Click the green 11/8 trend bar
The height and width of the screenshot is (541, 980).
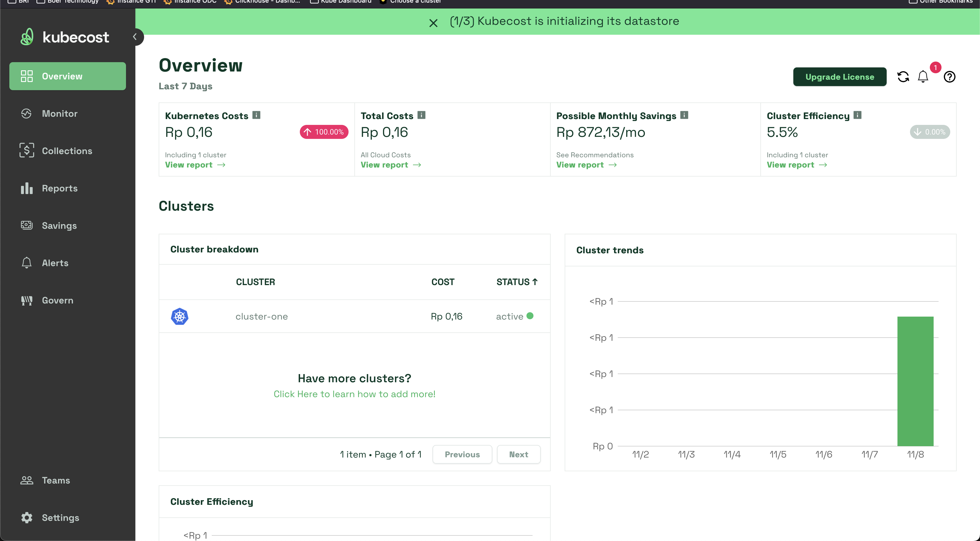click(915, 381)
